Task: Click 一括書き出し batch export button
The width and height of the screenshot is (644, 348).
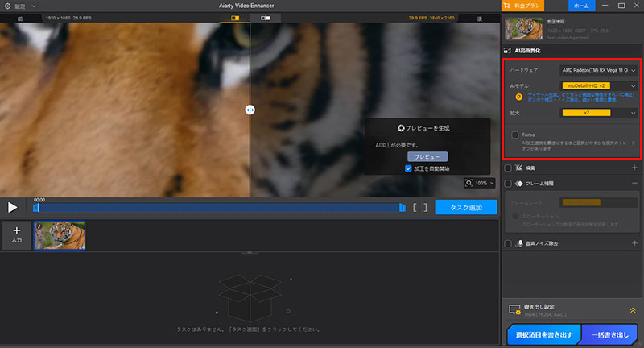Action: 610,334
